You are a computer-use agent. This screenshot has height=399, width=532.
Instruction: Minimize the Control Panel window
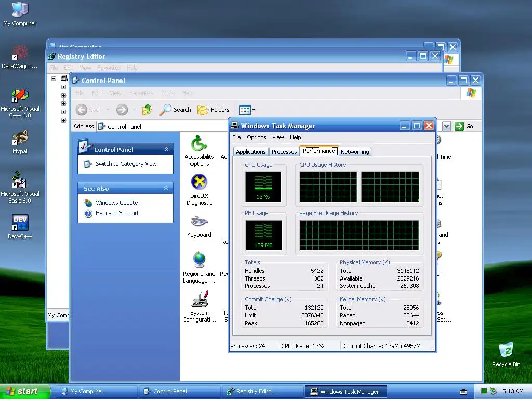[451, 81]
